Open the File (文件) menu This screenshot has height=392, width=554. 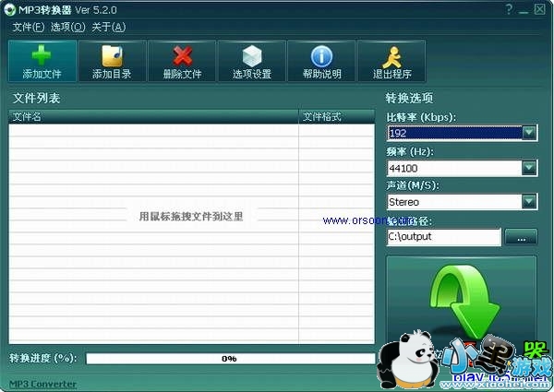coord(29,27)
